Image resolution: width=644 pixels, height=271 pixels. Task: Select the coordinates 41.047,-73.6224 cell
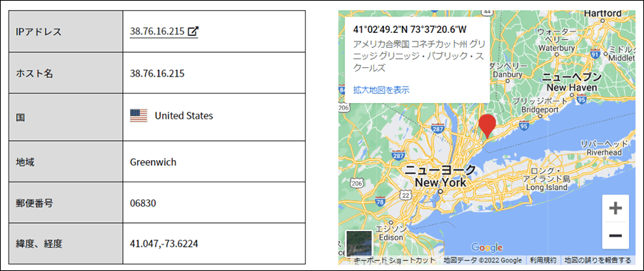214,243
